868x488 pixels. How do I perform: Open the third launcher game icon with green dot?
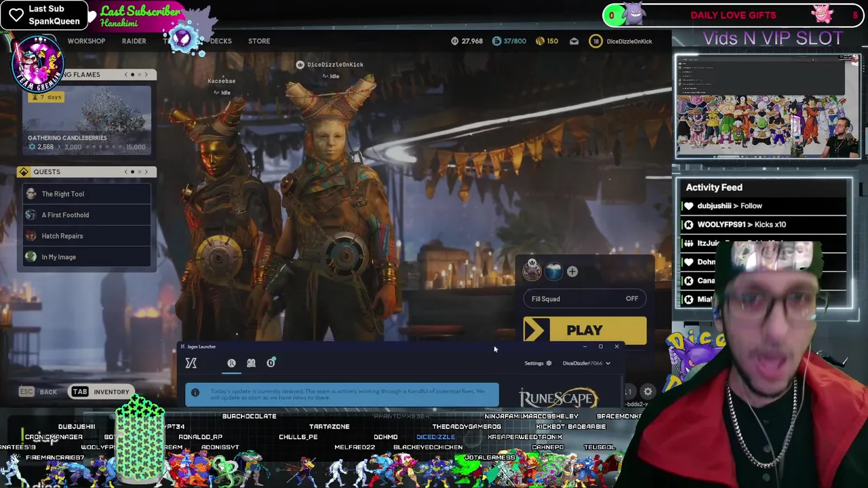click(x=271, y=363)
